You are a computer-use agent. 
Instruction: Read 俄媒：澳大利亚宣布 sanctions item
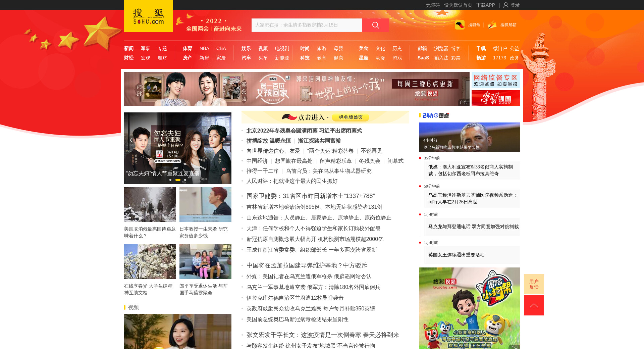point(471,170)
